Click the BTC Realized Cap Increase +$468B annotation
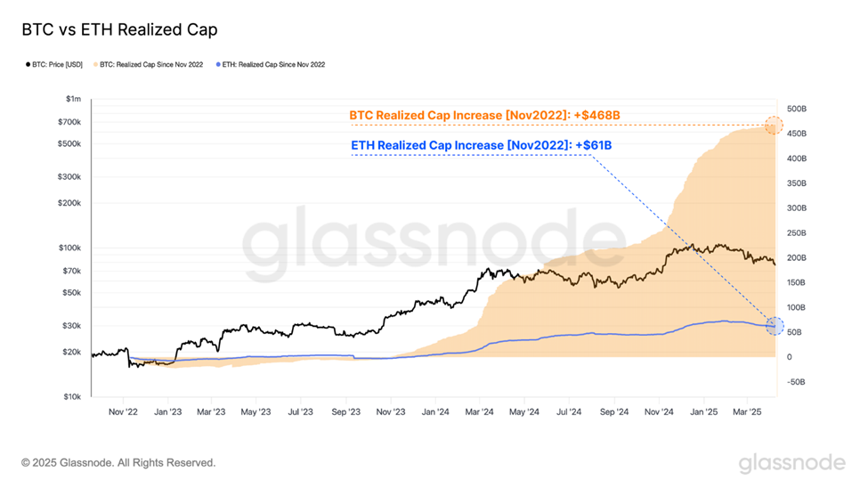868x488 pixels. [484, 115]
